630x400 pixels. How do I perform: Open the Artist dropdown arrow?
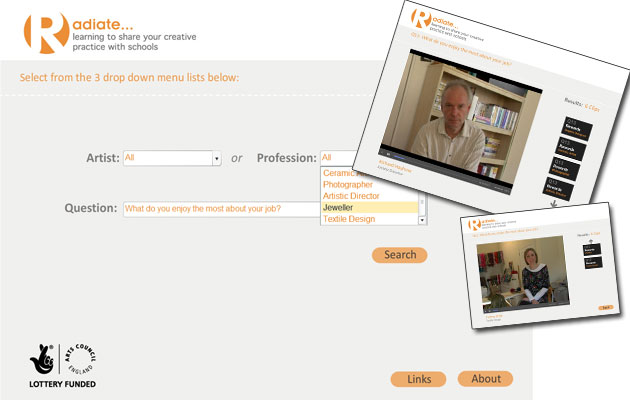[217, 158]
